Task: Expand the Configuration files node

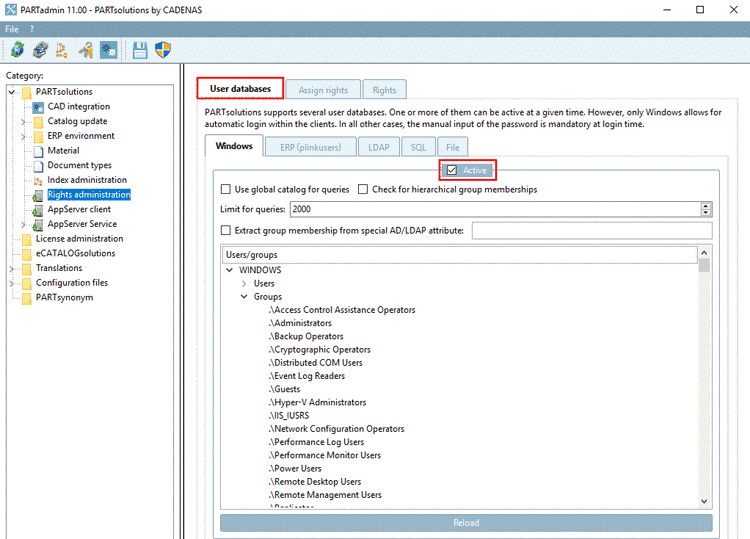Action: pyautogui.click(x=11, y=284)
